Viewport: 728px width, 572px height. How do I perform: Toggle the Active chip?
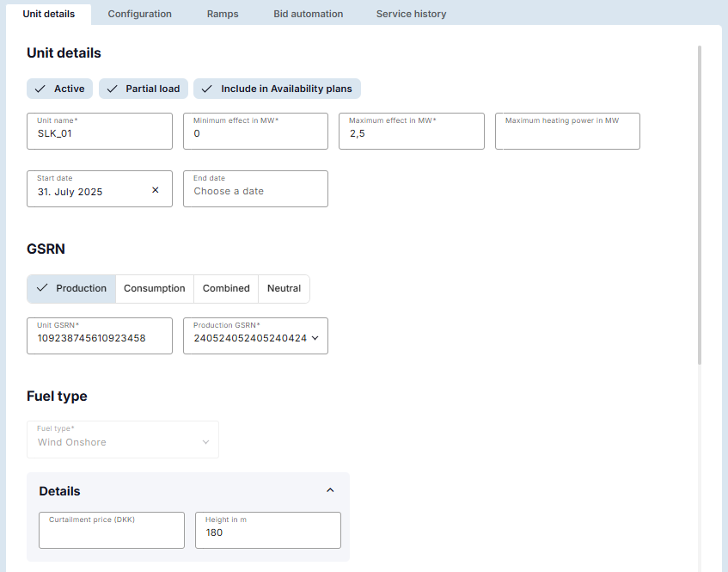pos(60,89)
